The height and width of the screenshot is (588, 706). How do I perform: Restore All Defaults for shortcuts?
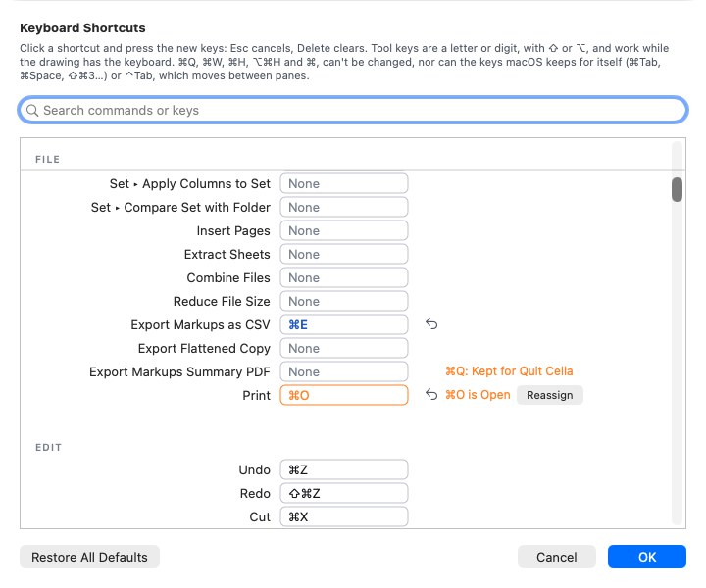coord(89,557)
